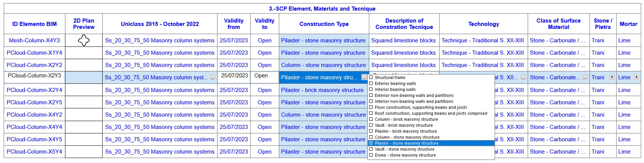The width and height of the screenshot is (644, 163).
Task: Select Column - stone masonry structure list entry
Action: (x=407, y=137)
